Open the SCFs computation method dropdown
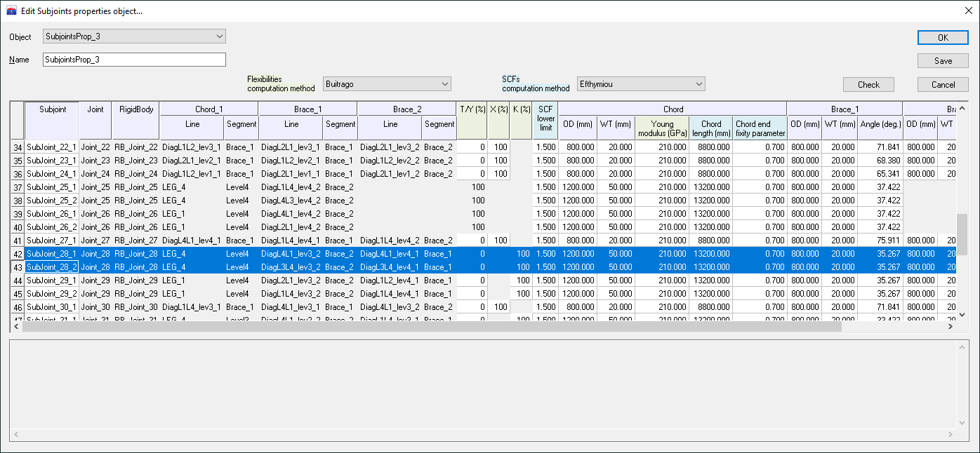980x453 pixels. point(640,84)
